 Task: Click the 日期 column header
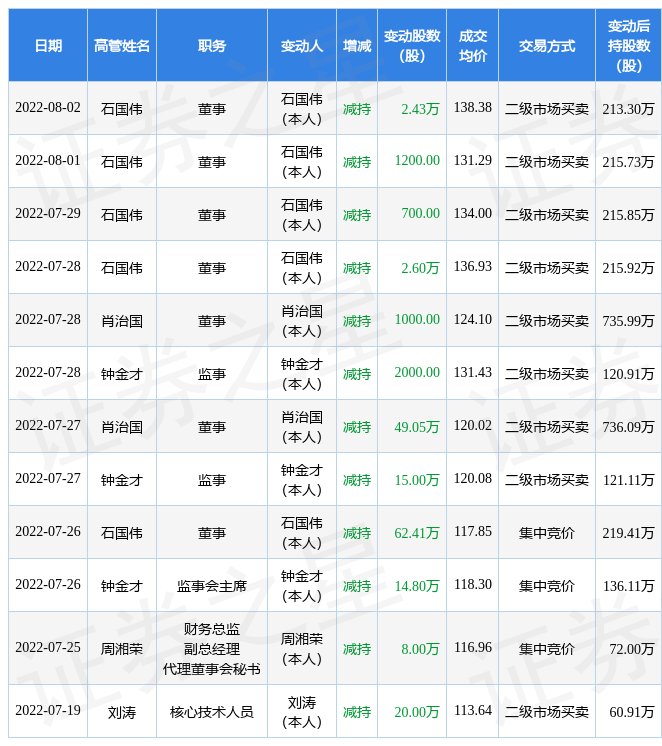[x=48, y=46]
